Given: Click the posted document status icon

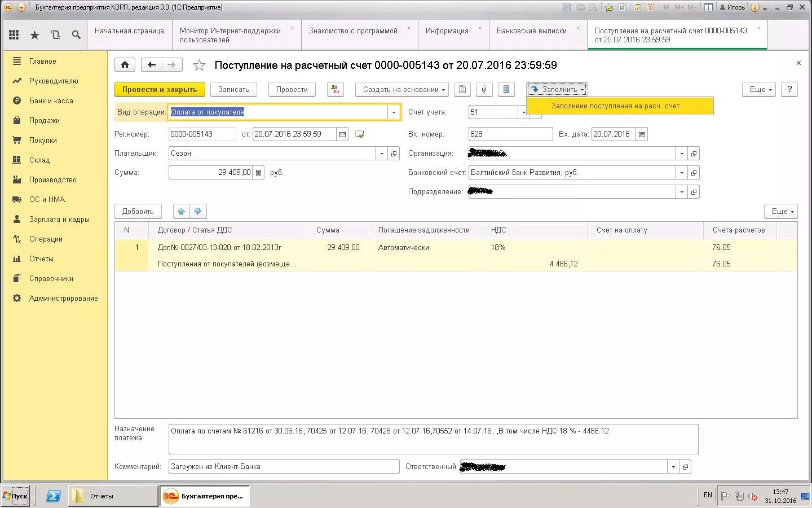Looking at the screenshot, I should tap(360, 134).
